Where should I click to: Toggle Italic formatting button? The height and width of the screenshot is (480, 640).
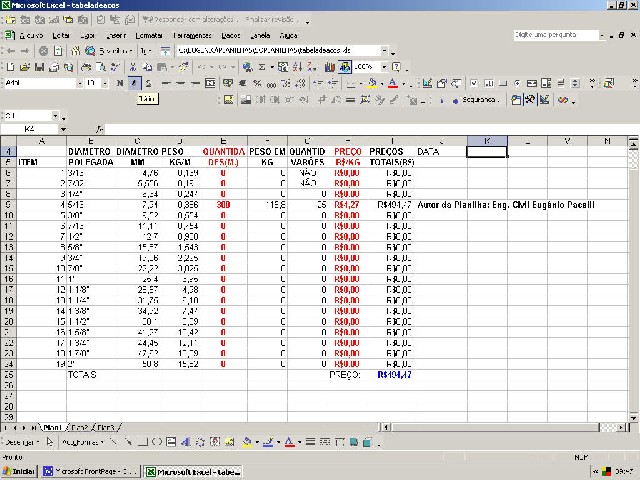(134, 83)
